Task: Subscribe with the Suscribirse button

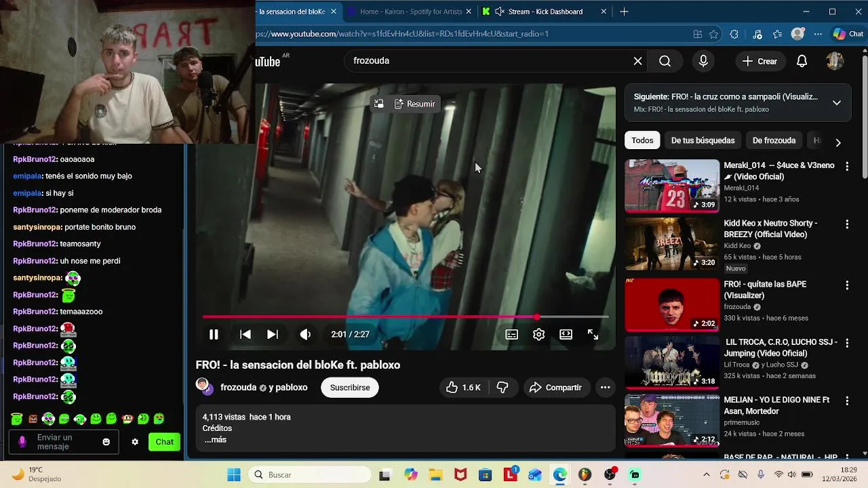Action: tap(350, 388)
